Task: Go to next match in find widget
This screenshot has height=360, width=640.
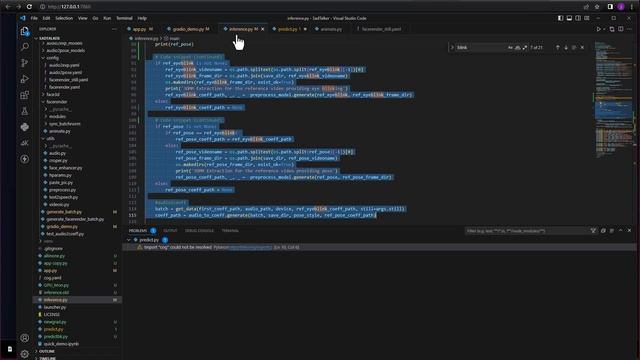Action: 566,47
